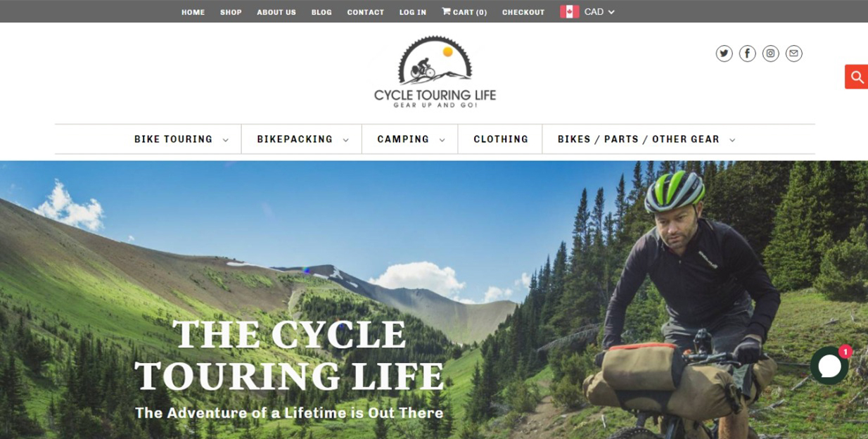This screenshot has width=868, height=439.
Task: View the Cart (0) link
Action: tap(464, 12)
